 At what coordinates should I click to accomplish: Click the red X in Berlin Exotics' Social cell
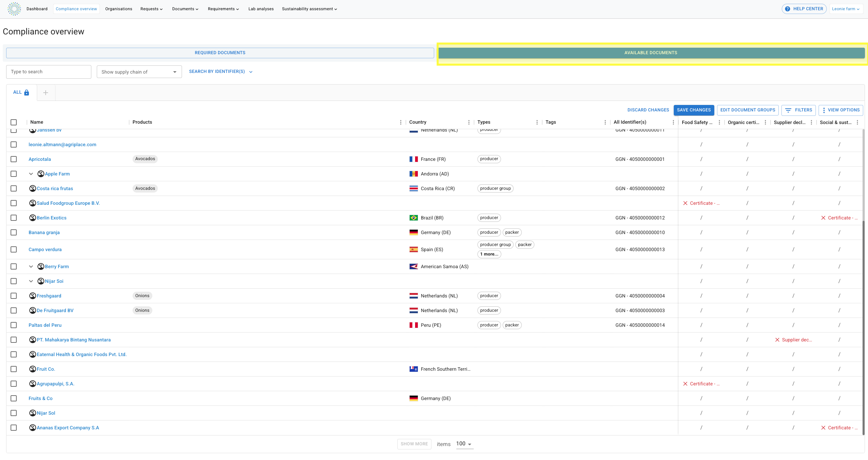coord(823,218)
